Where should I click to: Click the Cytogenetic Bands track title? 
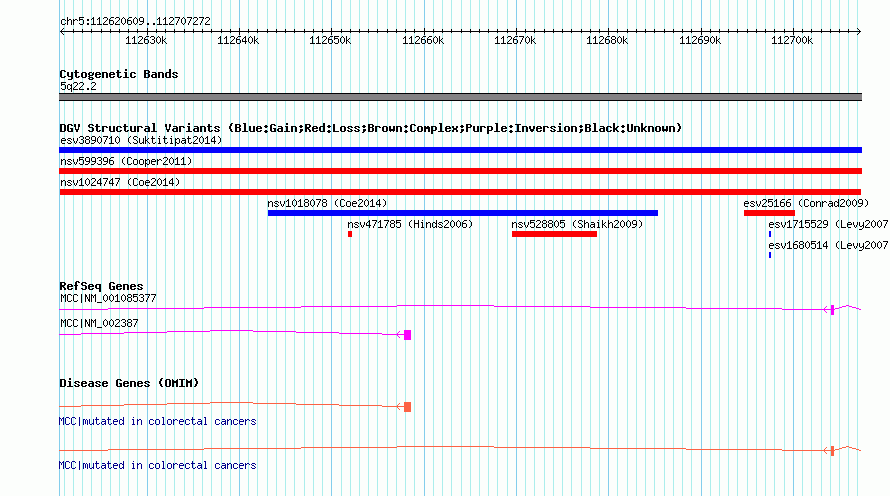(119, 74)
